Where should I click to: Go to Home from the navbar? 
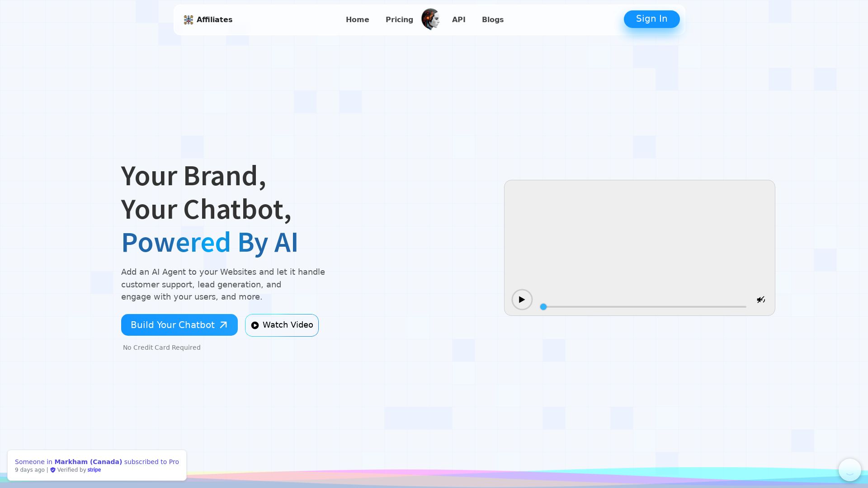357,19
